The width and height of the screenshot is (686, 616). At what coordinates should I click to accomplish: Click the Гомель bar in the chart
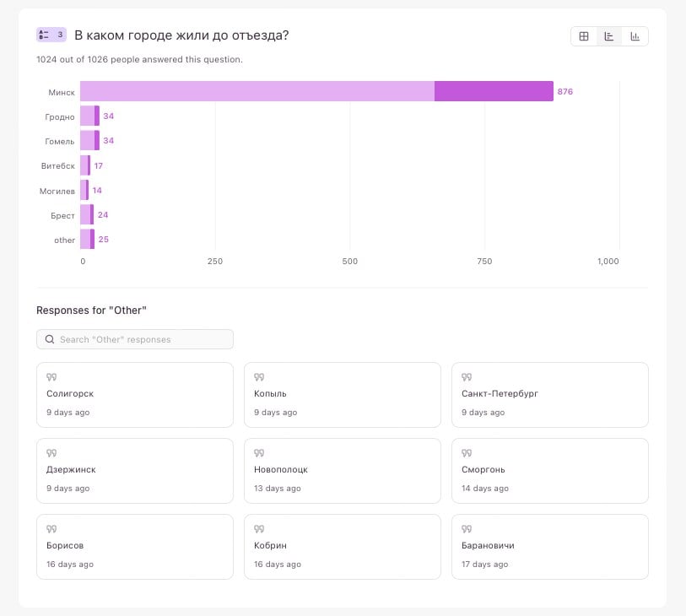click(89, 141)
